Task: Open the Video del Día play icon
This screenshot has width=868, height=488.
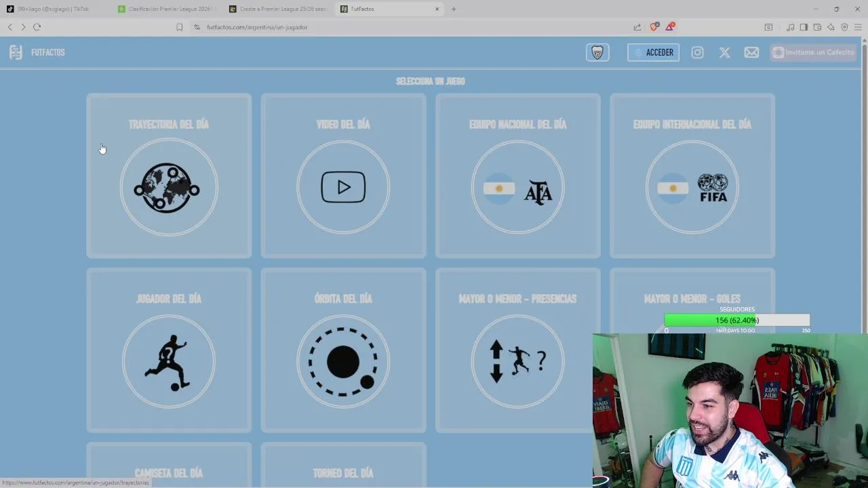Action: click(x=343, y=188)
